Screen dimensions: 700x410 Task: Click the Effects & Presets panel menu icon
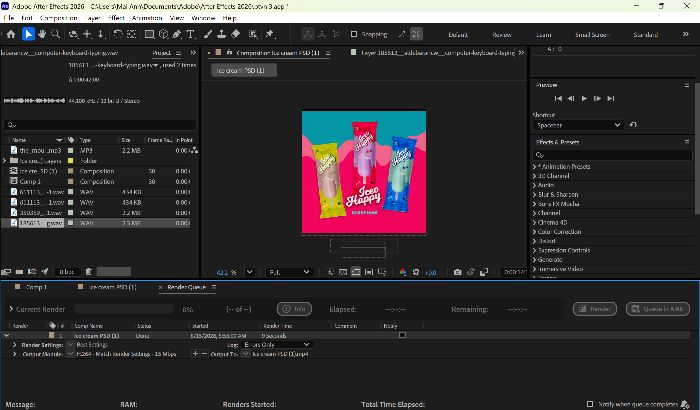[687, 142]
